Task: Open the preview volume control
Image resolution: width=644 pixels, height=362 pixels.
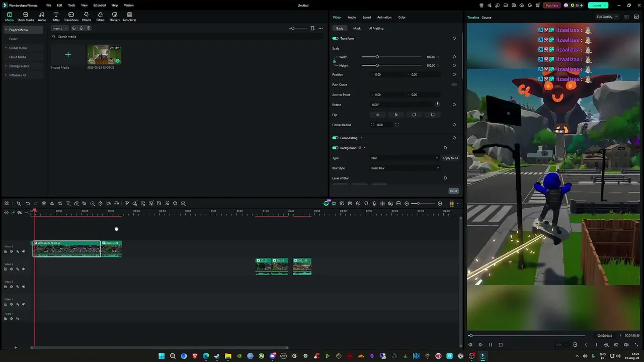Action: tap(626, 345)
